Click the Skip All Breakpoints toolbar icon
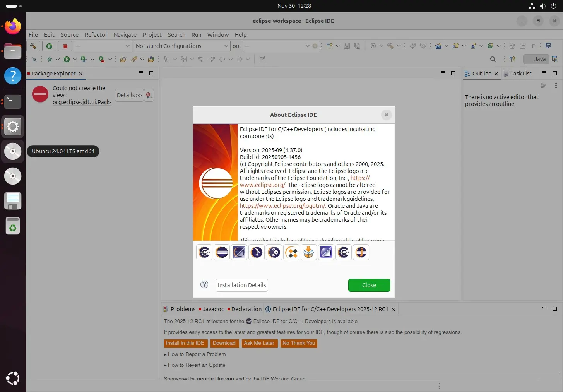 (x=34, y=59)
